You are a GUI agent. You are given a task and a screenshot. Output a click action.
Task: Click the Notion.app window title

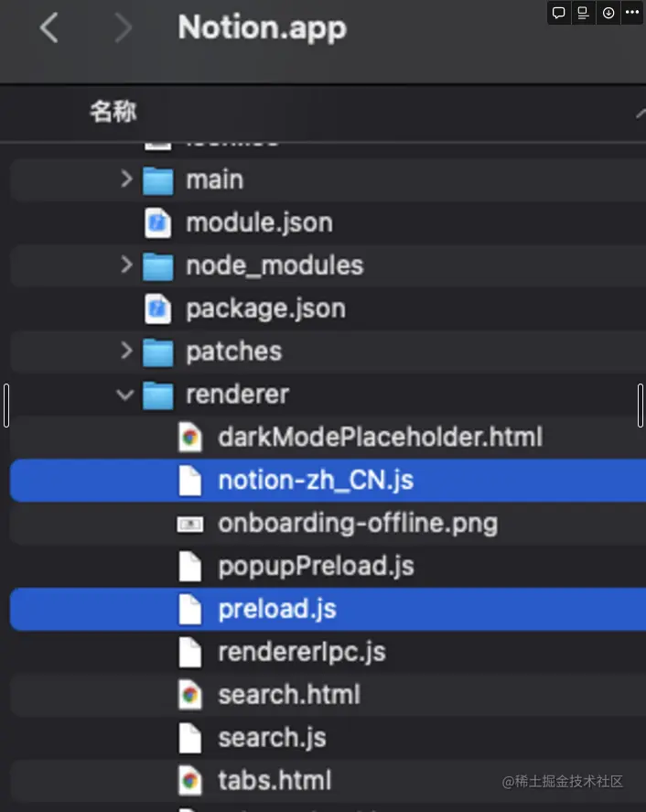coord(263,27)
